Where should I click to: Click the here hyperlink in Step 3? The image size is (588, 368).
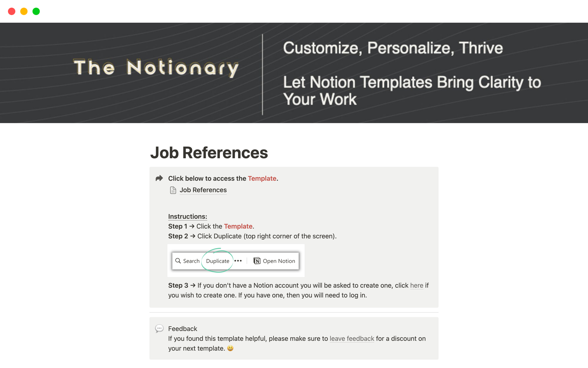416,285
